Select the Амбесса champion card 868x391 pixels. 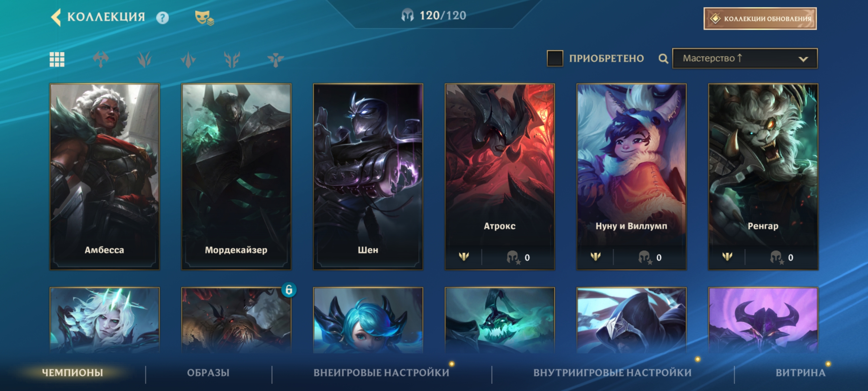click(105, 177)
